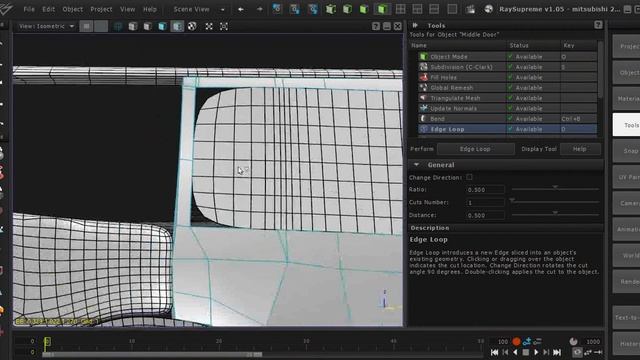640x360 pixels.
Task: Select the Global Remesh tool row
Action: (507, 88)
